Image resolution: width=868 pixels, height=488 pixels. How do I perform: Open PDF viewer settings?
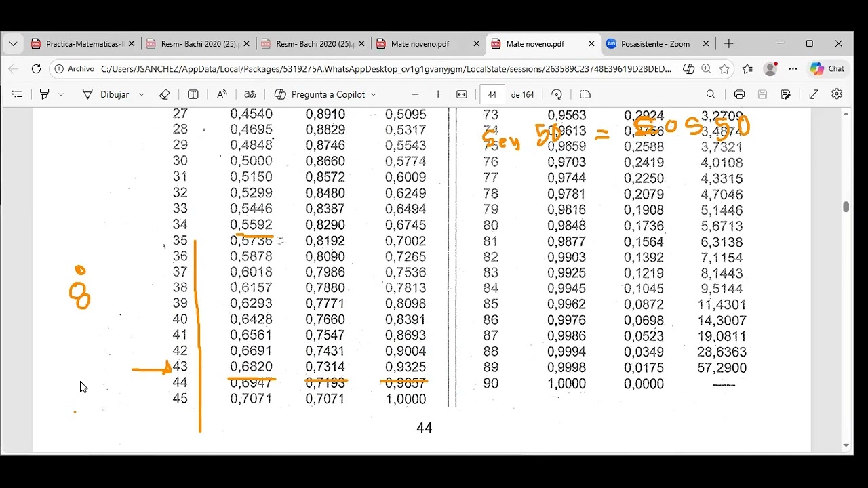(837, 94)
